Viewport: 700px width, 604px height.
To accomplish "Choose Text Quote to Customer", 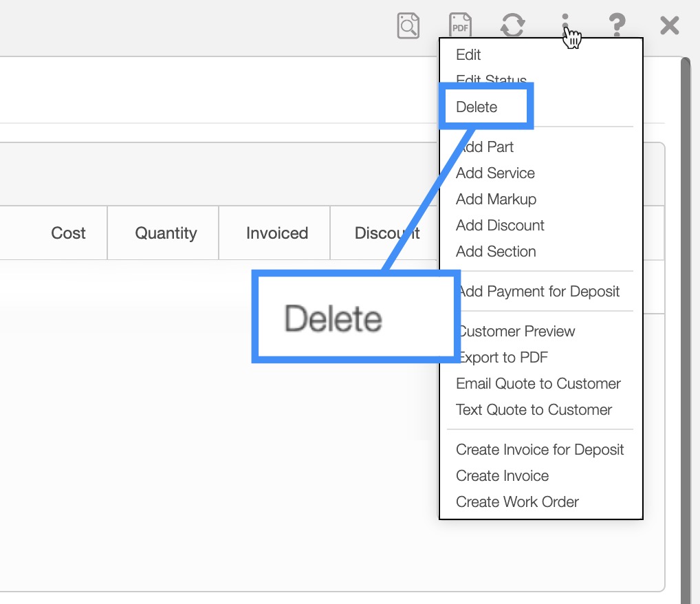I will [x=534, y=410].
